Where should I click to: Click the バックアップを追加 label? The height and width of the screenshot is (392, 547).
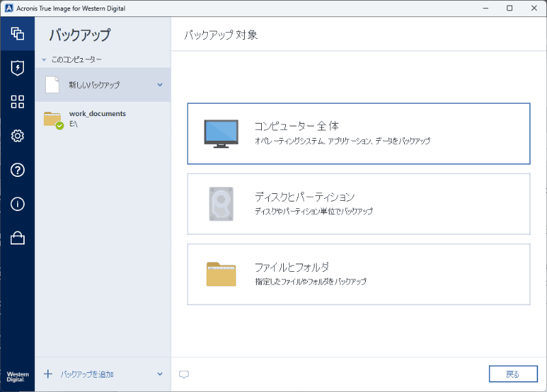87,374
